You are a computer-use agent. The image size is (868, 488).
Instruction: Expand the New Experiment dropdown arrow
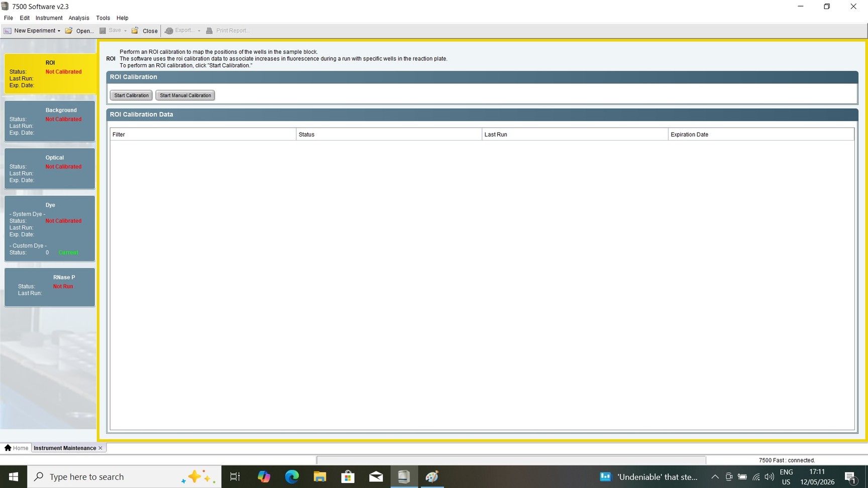tap(59, 31)
